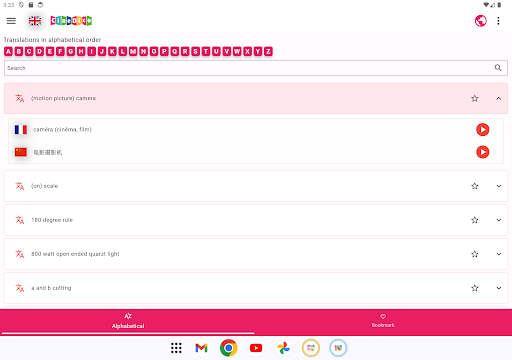This screenshot has height=360, width=512.
Task: Click translate icon beside a and b cutting
Action: 20,288
